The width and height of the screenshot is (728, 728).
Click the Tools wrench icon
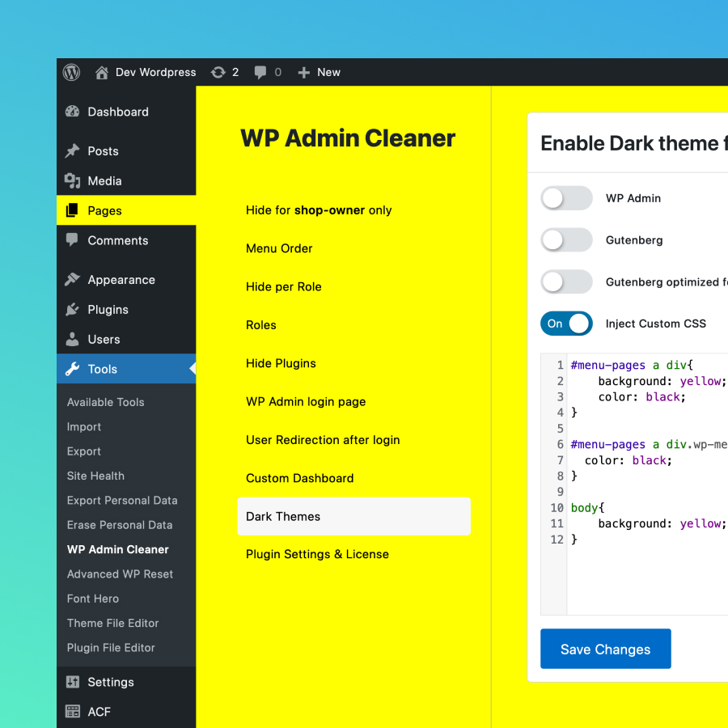pos(72,369)
